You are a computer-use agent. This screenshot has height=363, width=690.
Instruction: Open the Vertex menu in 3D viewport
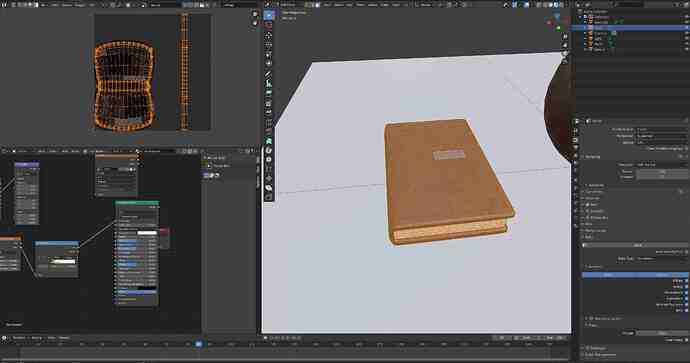point(372,5)
